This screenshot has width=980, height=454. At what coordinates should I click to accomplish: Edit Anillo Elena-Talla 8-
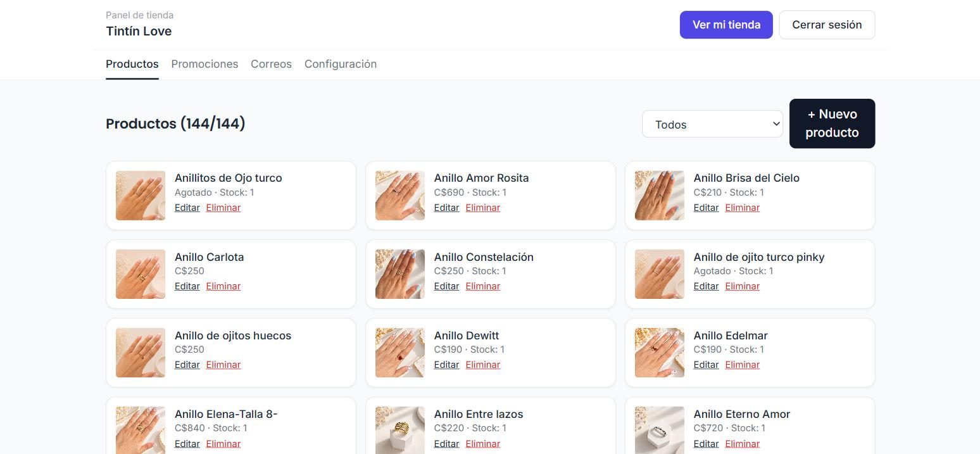coord(187,444)
